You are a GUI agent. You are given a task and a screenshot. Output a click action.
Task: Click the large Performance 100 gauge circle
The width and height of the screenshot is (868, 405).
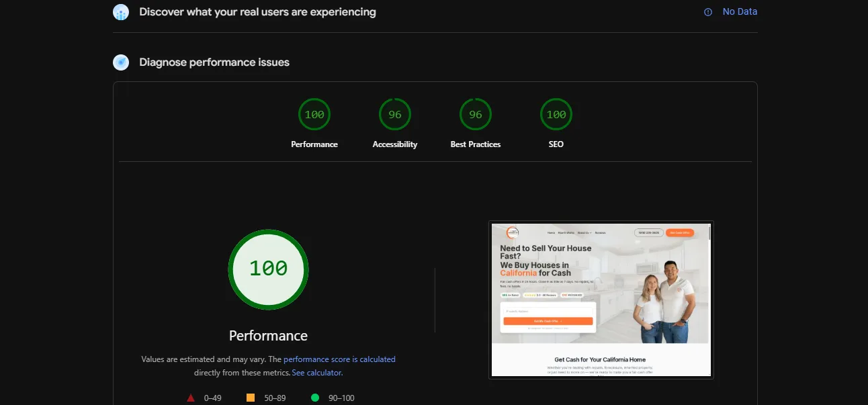tap(269, 269)
